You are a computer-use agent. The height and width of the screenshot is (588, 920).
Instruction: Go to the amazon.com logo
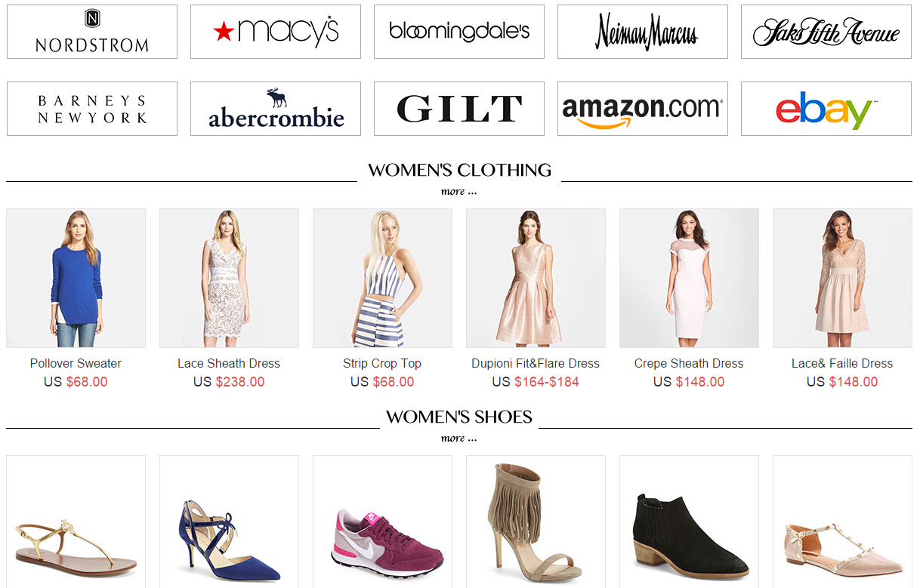pos(643,109)
